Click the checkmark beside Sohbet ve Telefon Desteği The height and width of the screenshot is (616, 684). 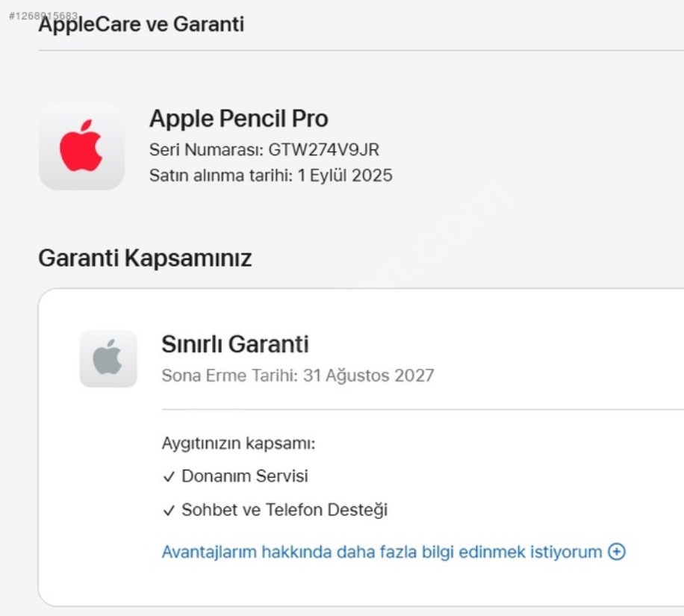click(x=169, y=511)
